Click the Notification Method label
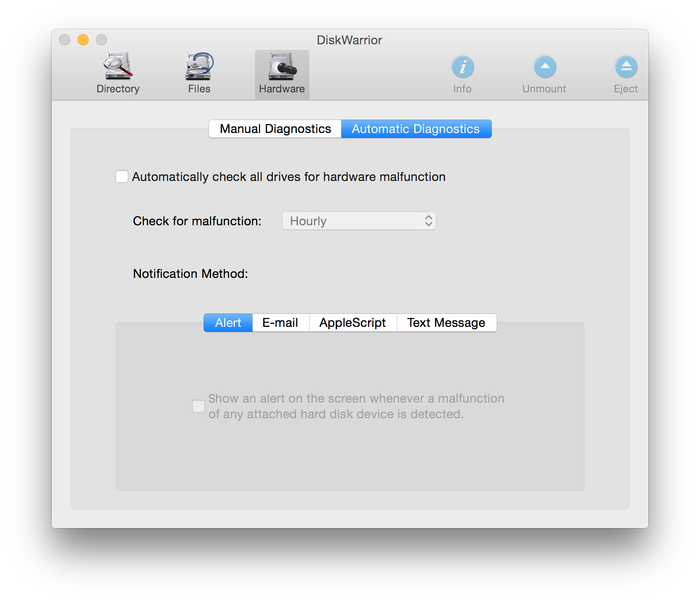The image size is (700, 602). pos(191,274)
